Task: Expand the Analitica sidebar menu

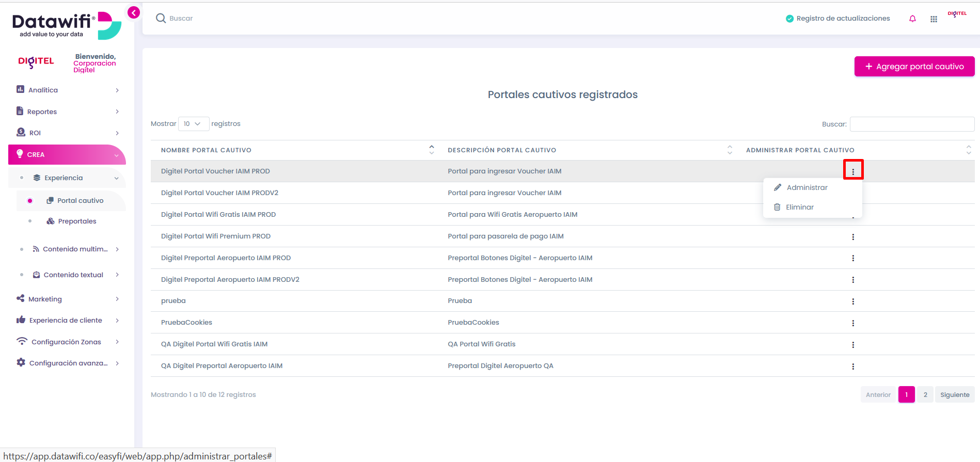Action: 68,90
